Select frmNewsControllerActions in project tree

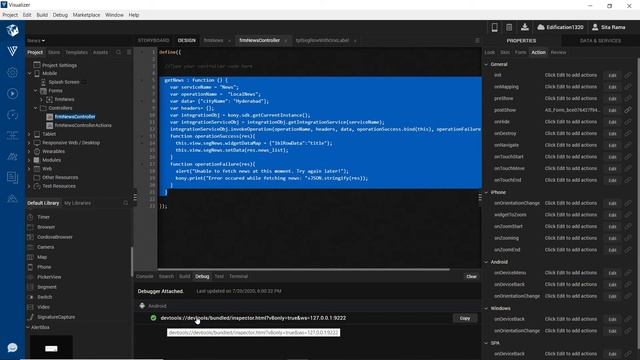click(x=83, y=125)
